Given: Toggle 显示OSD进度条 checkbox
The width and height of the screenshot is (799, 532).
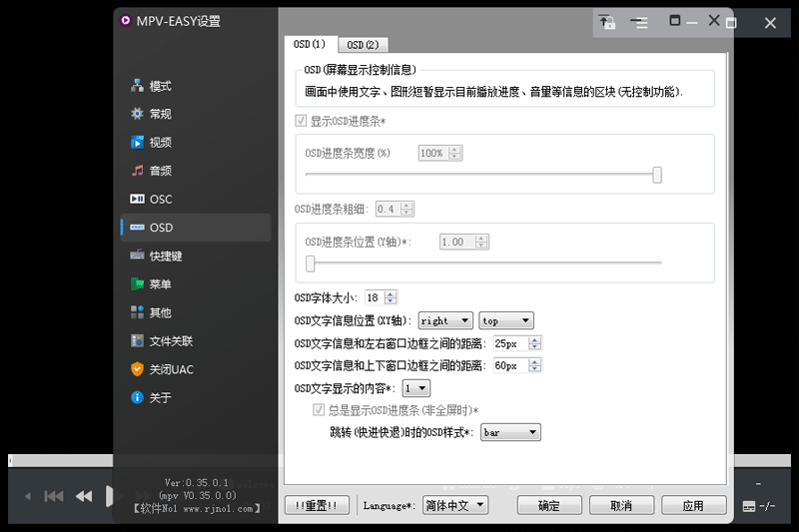Looking at the screenshot, I should pyautogui.click(x=301, y=121).
